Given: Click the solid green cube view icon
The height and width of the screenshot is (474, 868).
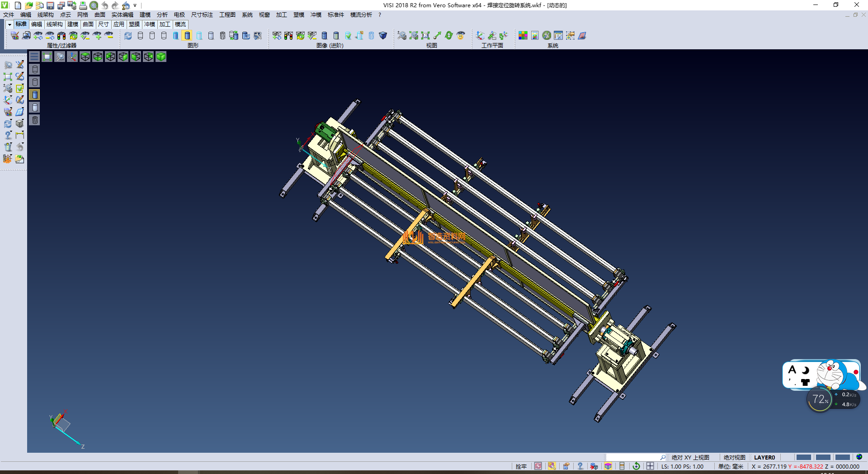Looking at the screenshot, I should click(x=161, y=57).
